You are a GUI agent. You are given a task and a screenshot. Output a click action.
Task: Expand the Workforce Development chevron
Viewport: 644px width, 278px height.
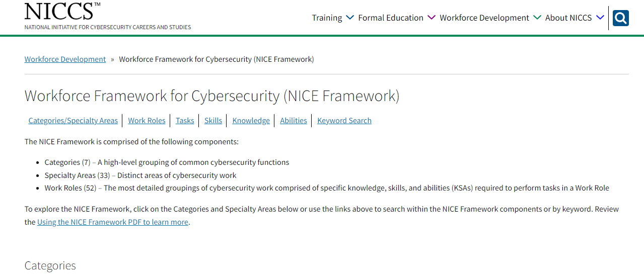(537, 18)
